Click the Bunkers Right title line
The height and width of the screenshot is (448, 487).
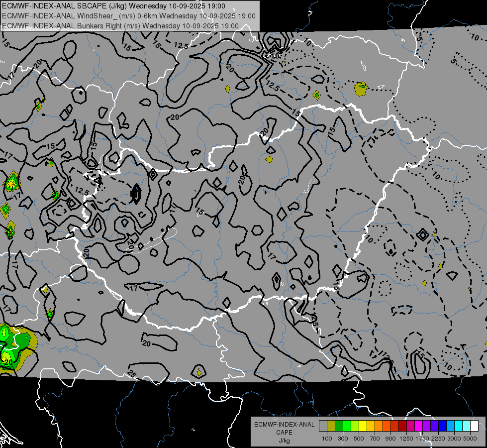[x=120, y=26]
